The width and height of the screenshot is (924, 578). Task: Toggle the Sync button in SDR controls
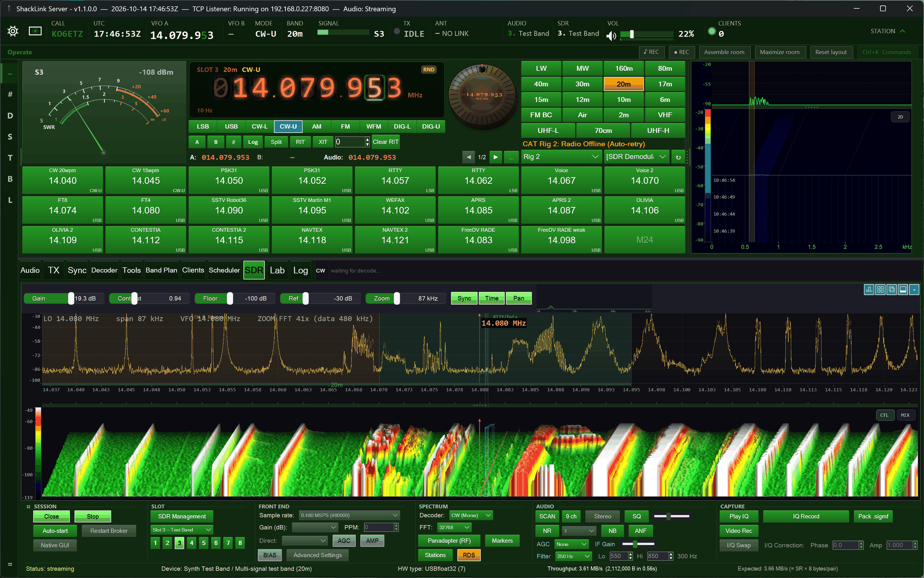[464, 298]
